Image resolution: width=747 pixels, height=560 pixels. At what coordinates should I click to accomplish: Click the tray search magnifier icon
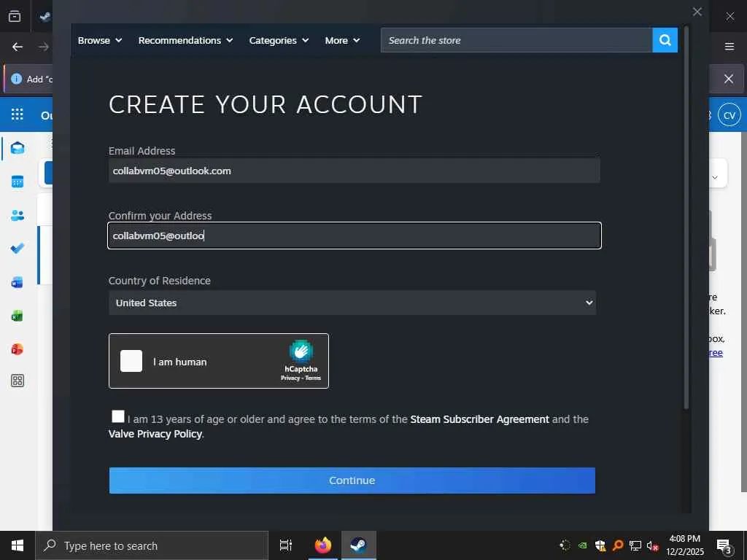pyautogui.click(x=618, y=545)
